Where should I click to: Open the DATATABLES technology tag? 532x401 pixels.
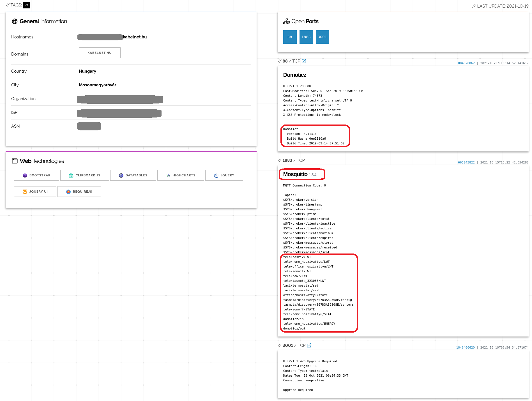point(133,175)
